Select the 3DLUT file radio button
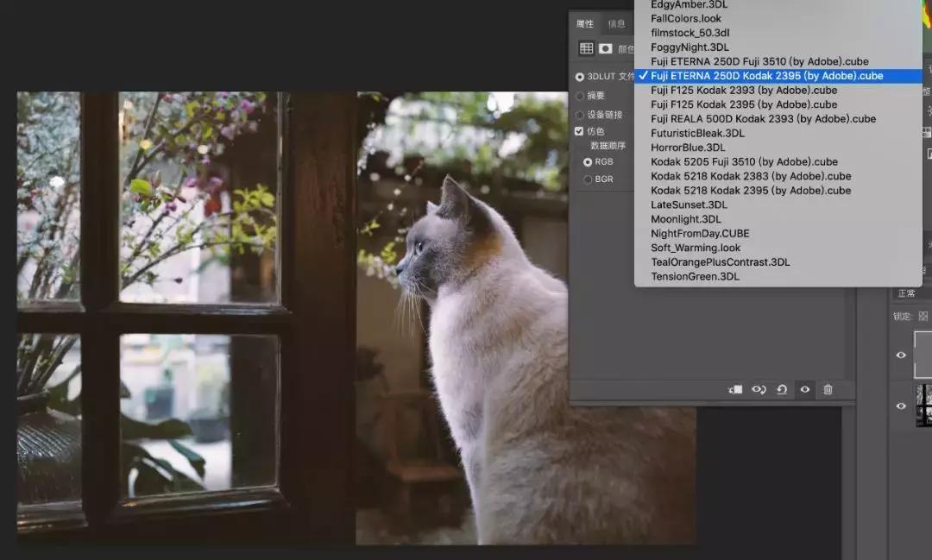This screenshot has height=560, width=932. tap(580, 77)
